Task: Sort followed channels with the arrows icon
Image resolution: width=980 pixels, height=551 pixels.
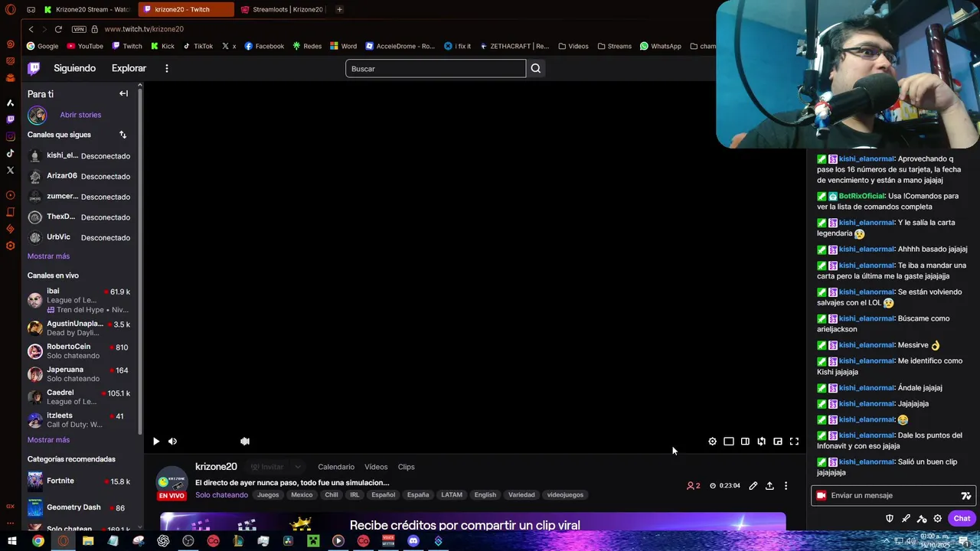Action: click(122, 135)
